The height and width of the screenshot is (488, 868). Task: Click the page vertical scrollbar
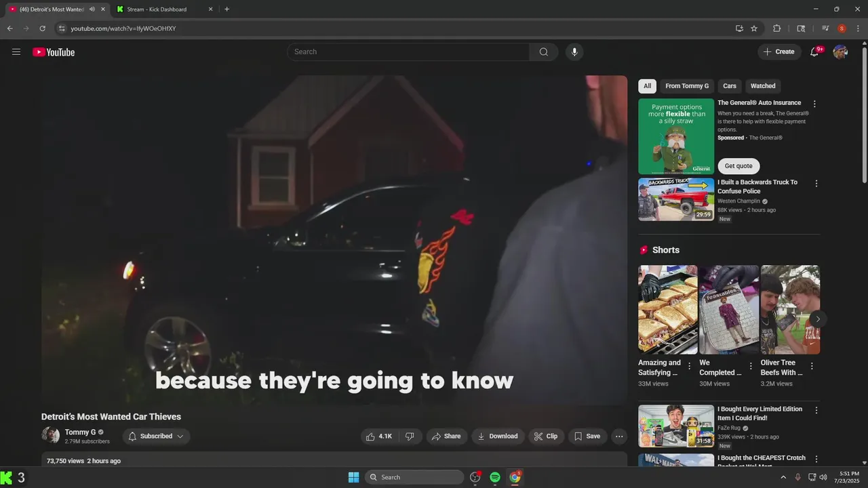coord(864,115)
